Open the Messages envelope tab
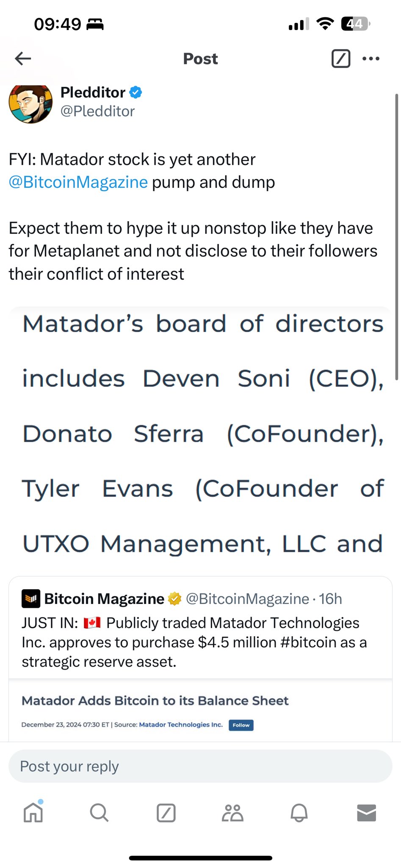This screenshot has height=868, width=401. [366, 813]
